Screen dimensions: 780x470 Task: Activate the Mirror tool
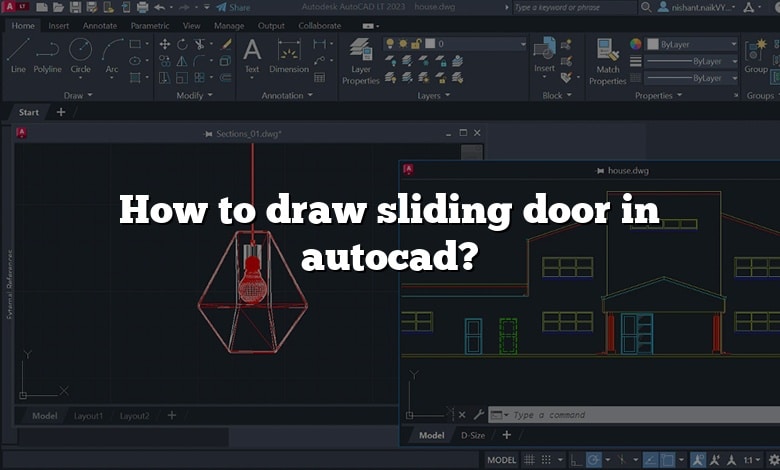(x=182, y=61)
